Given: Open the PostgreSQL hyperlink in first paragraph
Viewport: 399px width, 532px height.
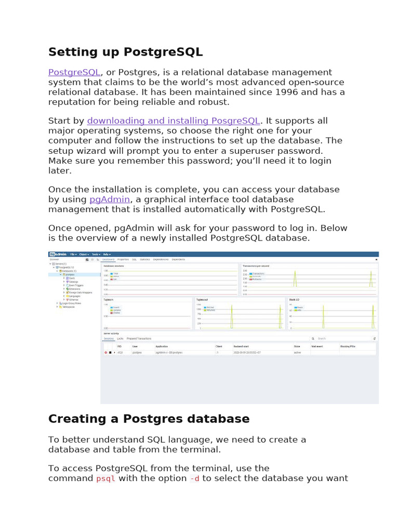Looking at the screenshot, I should coord(74,72).
